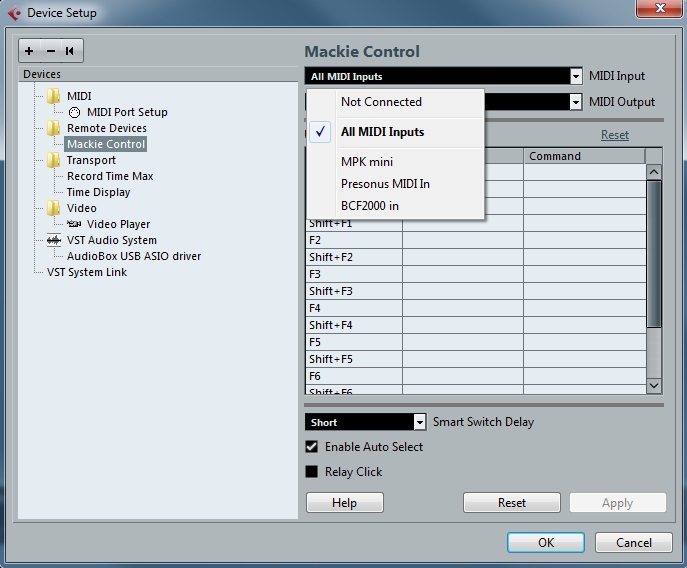687x568 pixels.
Task: Click the Transport folder icon
Action: [x=53, y=160]
